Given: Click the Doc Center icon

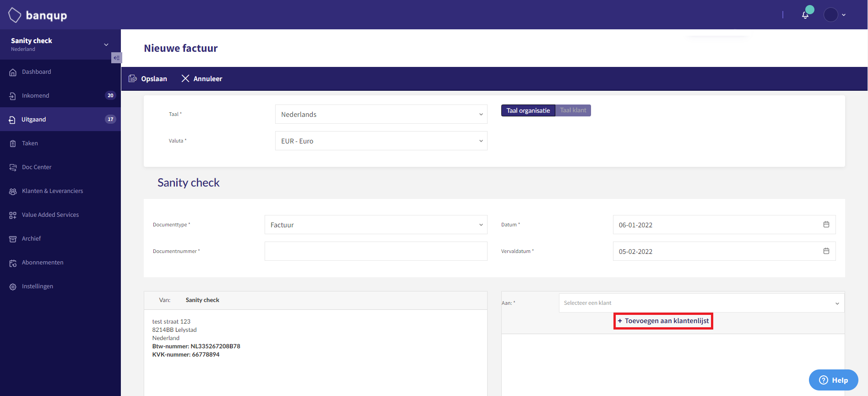Looking at the screenshot, I should [x=13, y=167].
